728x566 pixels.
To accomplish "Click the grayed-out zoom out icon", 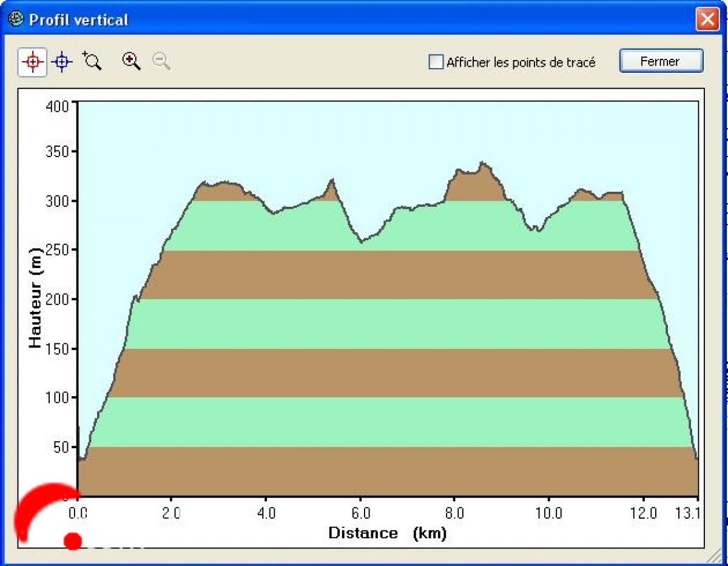I will pyautogui.click(x=161, y=61).
